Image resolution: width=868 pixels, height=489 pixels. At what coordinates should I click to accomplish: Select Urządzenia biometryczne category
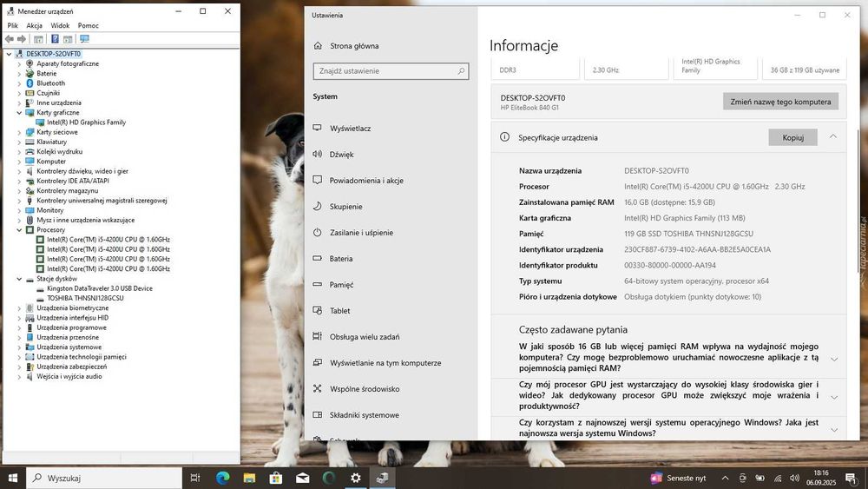click(x=73, y=308)
